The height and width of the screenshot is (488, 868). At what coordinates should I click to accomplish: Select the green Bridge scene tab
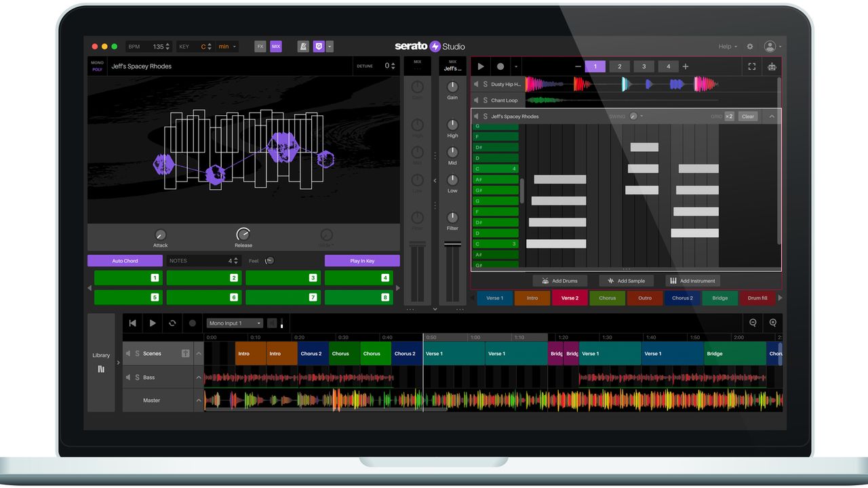tap(720, 298)
